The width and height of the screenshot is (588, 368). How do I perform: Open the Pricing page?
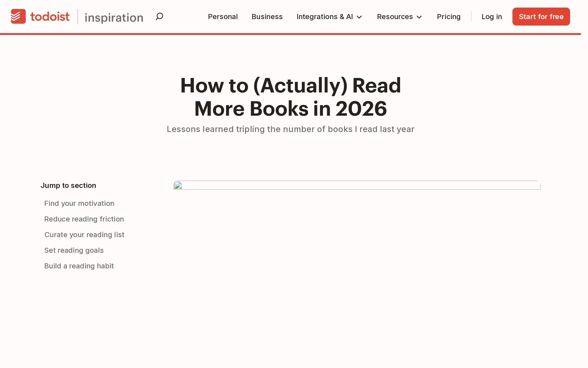tap(449, 17)
